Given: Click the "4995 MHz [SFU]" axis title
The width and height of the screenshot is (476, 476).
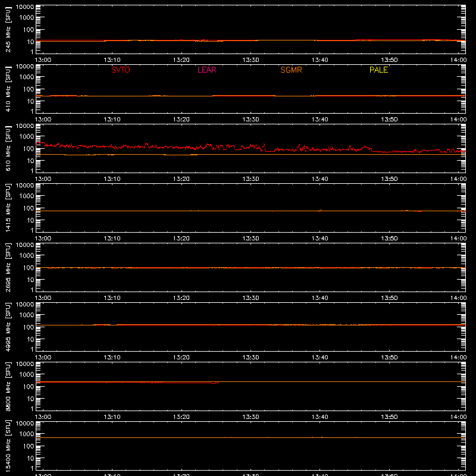Looking at the screenshot, I should pos(8,327).
